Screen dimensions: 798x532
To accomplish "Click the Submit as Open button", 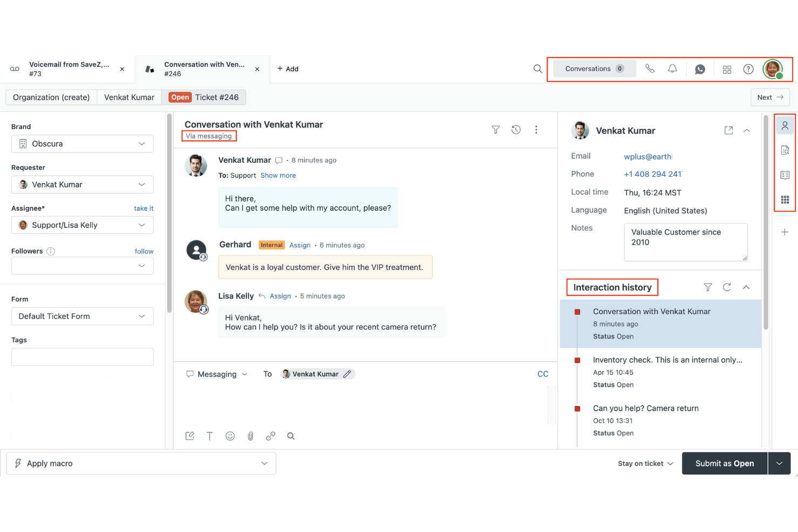I will point(724,464).
